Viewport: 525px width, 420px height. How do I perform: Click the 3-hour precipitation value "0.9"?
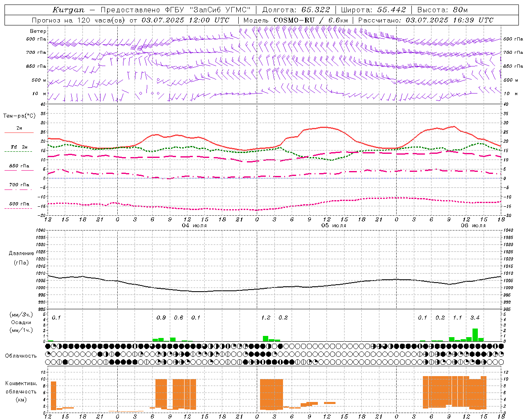pos(161,318)
